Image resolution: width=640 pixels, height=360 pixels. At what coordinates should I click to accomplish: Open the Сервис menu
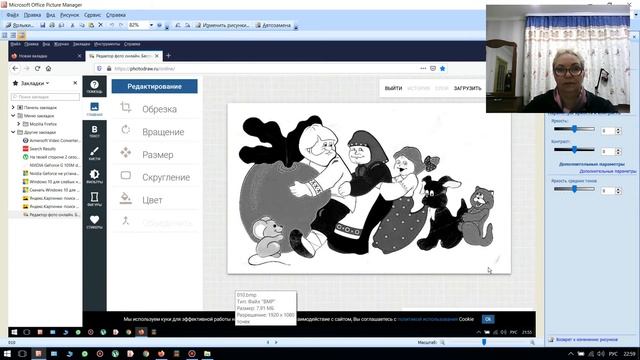(x=92, y=15)
